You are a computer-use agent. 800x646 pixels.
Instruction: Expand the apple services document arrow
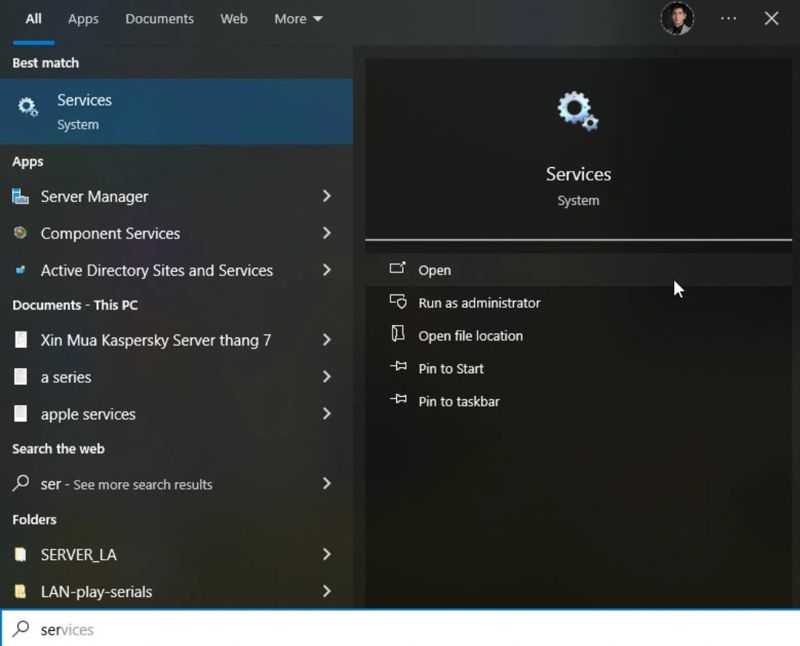(326, 414)
